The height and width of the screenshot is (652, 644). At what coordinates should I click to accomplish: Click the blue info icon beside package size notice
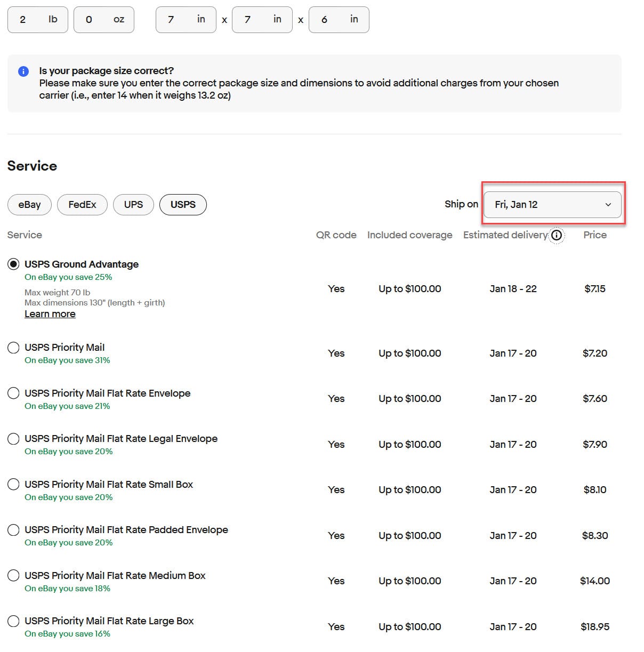[x=23, y=71]
